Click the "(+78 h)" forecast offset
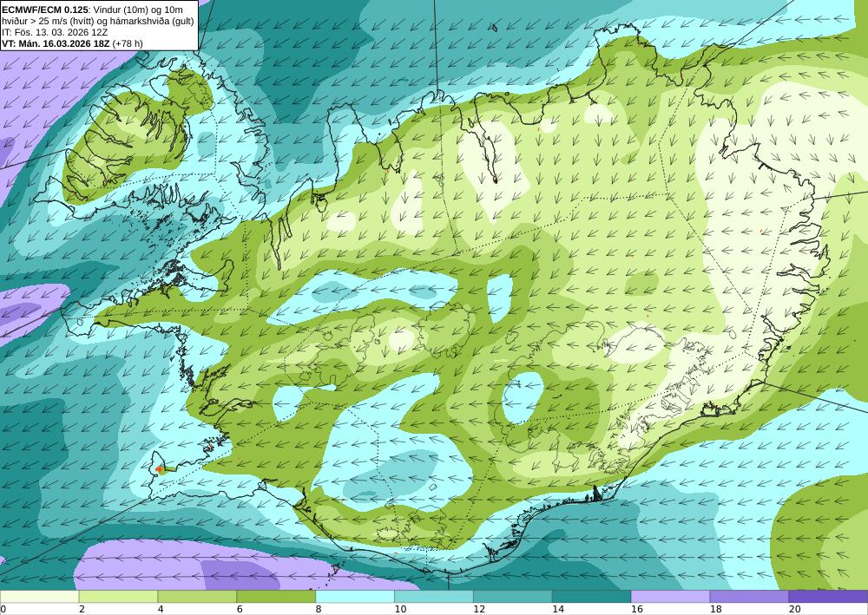The width and height of the screenshot is (868, 615). [x=128, y=43]
